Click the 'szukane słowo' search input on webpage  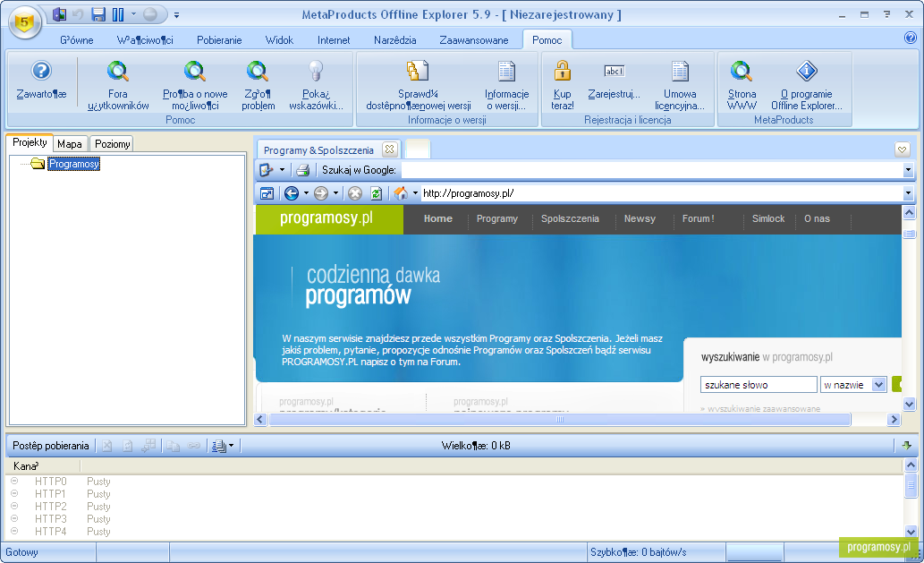coord(759,385)
